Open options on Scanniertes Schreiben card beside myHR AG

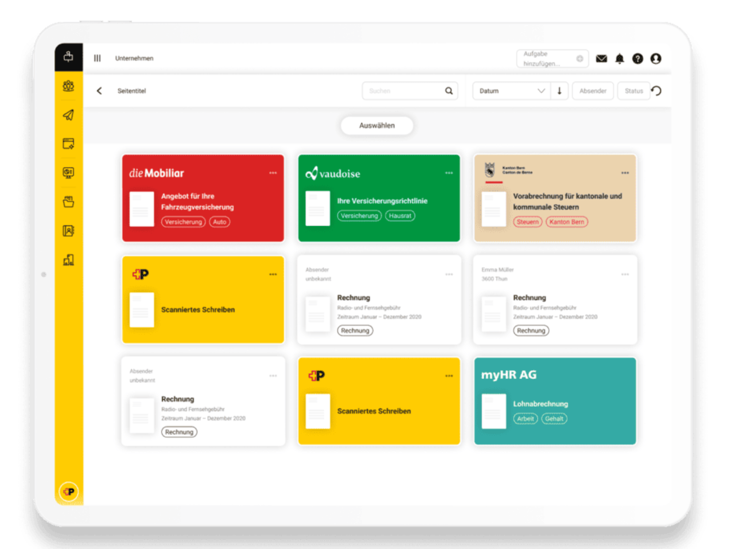449,376
